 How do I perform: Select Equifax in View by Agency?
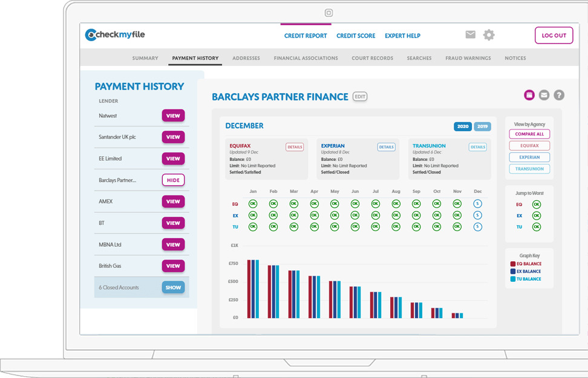529,146
